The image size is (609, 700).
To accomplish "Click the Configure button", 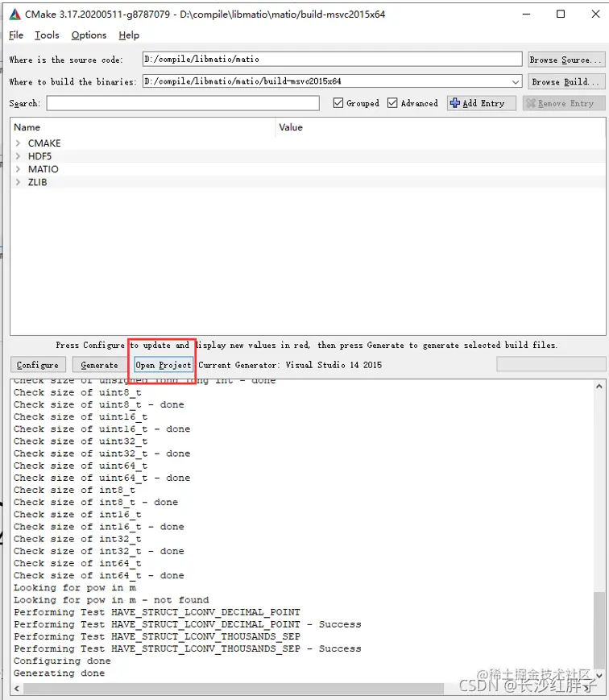I will (x=38, y=365).
